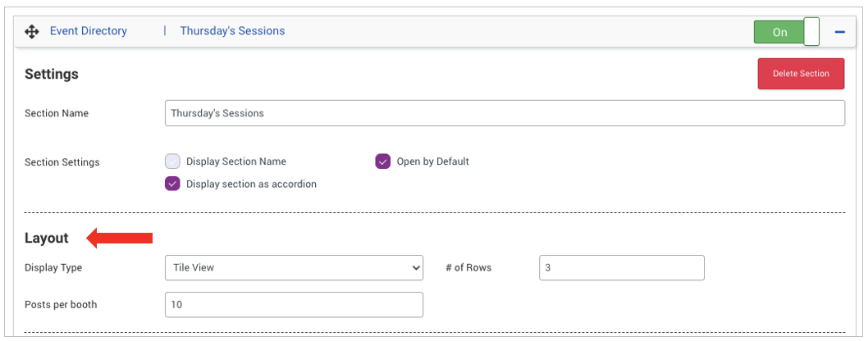Click the # of Rows input field
Screen dimensions: 868x341
tap(621, 267)
